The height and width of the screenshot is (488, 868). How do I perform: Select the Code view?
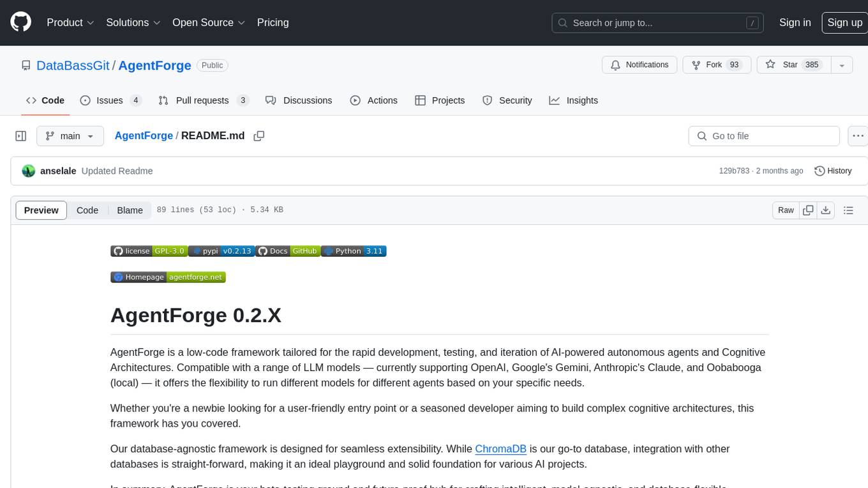tap(87, 210)
